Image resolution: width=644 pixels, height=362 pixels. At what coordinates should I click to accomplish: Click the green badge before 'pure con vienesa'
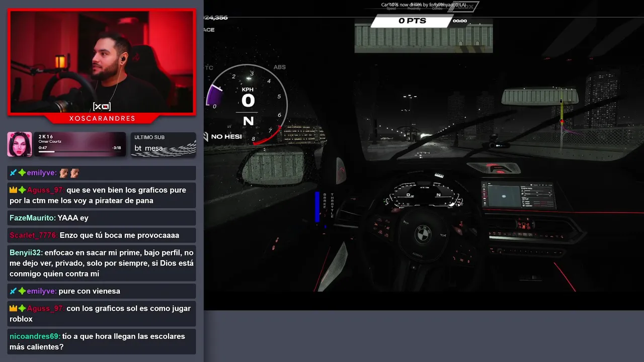[x=22, y=291]
